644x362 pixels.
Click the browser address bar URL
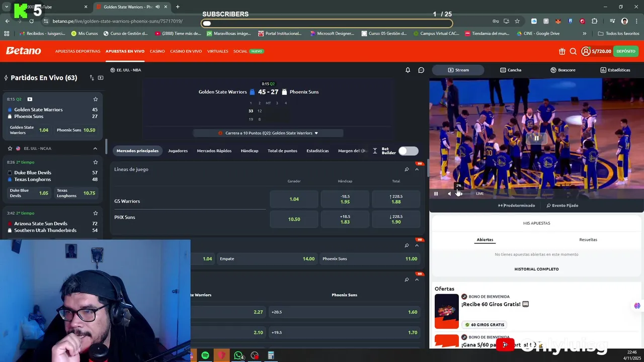pos(118,21)
